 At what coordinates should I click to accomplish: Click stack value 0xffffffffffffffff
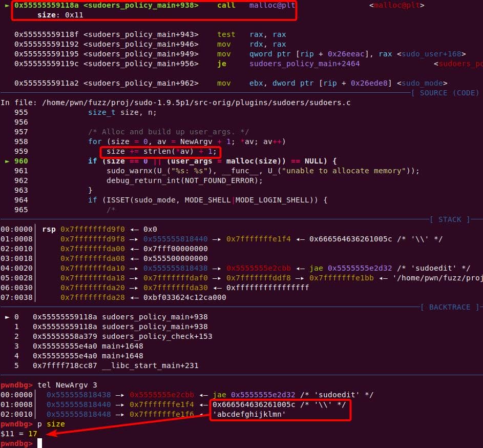click(x=267, y=288)
